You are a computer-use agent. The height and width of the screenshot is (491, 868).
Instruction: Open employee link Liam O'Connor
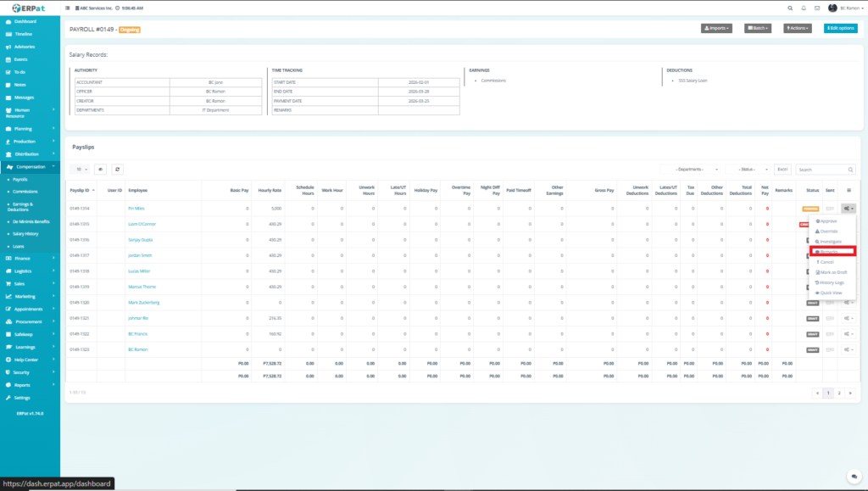tap(139, 224)
